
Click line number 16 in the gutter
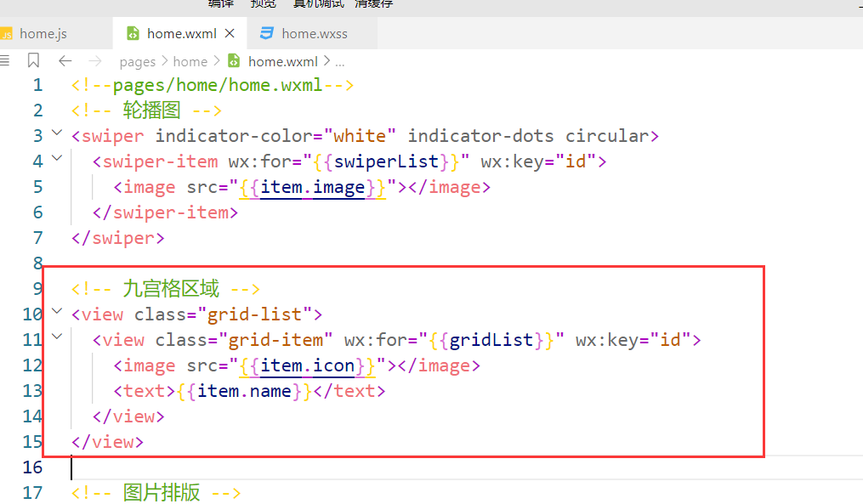click(32, 467)
